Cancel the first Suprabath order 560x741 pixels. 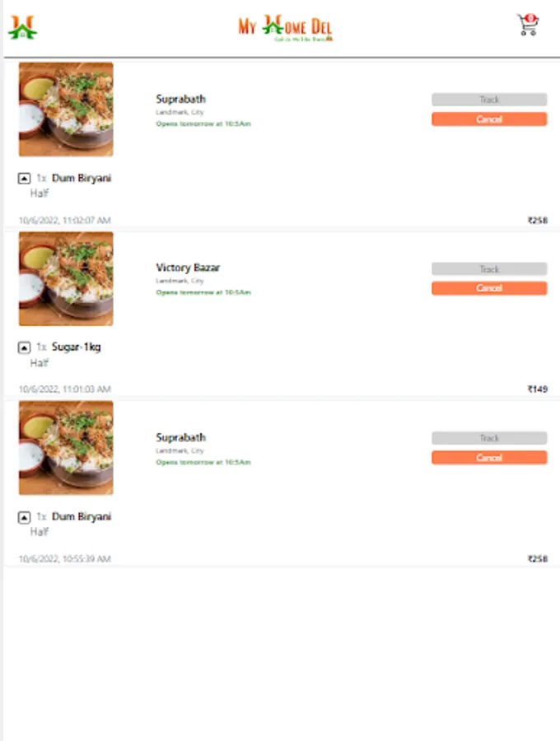[489, 119]
